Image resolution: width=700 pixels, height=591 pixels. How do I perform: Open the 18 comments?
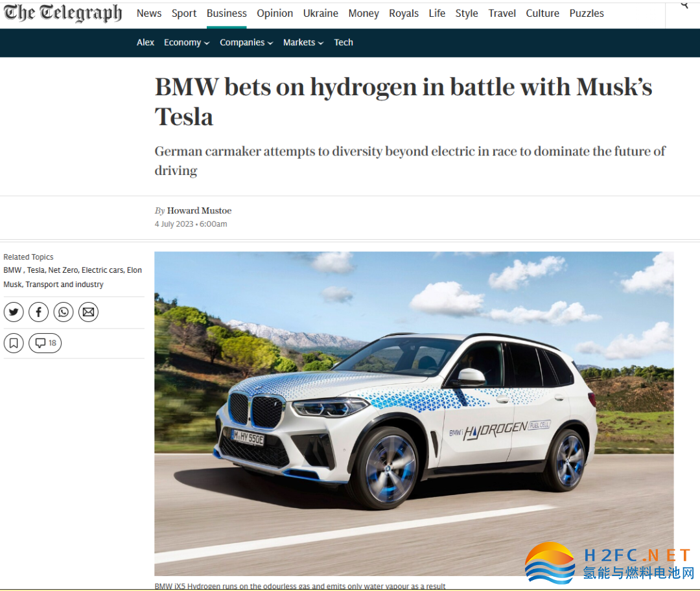coord(45,343)
